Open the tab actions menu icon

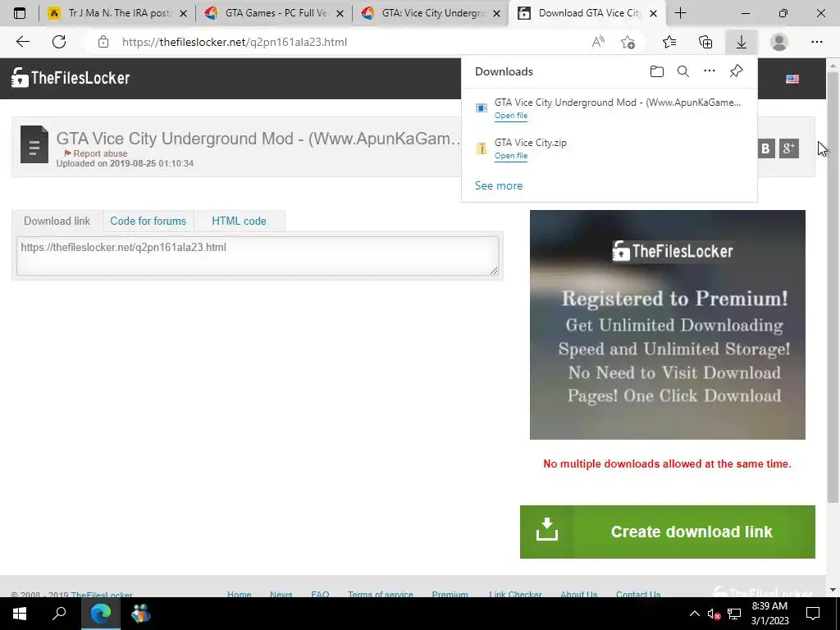pos(20,13)
